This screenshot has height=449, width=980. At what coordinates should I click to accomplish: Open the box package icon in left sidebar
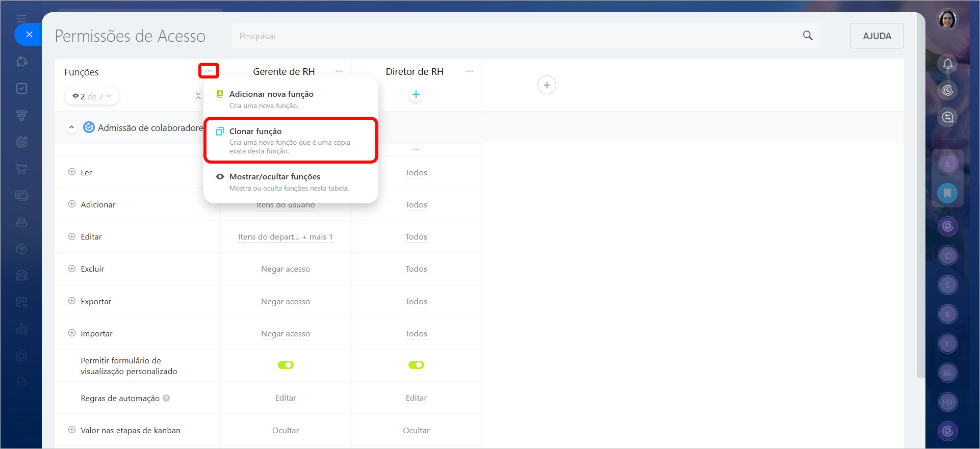click(x=21, y=249)
